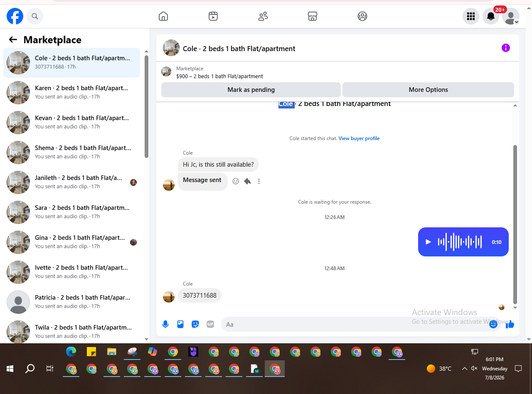Image resolution: width=532 pixels, height=394 pixels.
Task: Click the $900 listing title under Marketplace
Action: point(219,76)
